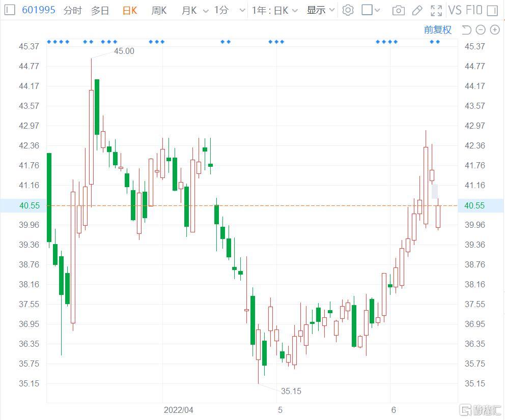Image resolution: width=505 pixels, height=420 pixels.
Task: Click the highlighted 40.55 right price label
Action: point(474,205)
